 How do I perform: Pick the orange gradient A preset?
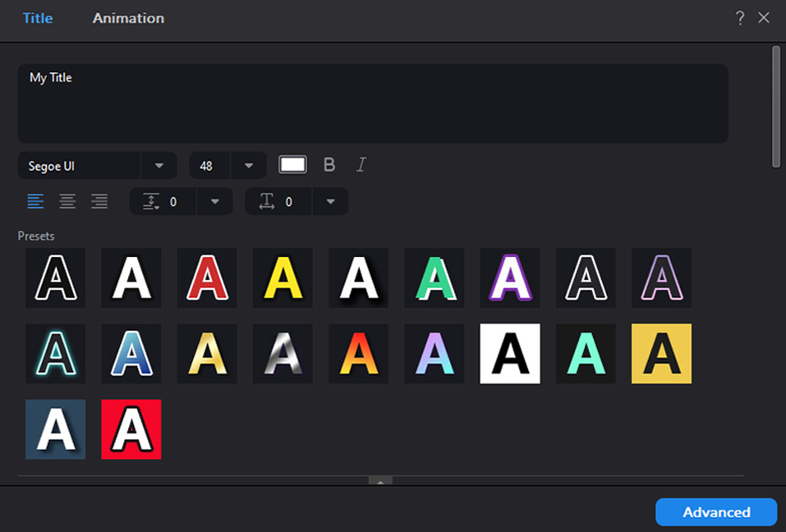pyautogui.click(x=359, y=354)
